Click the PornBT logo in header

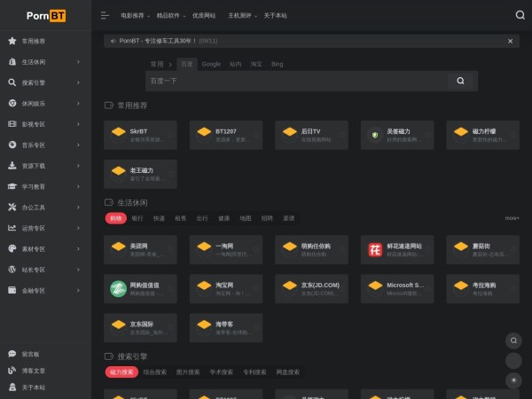point(45,15)
